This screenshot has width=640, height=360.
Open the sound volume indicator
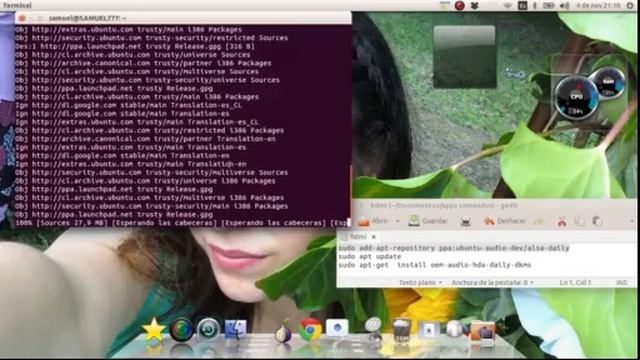564,5
